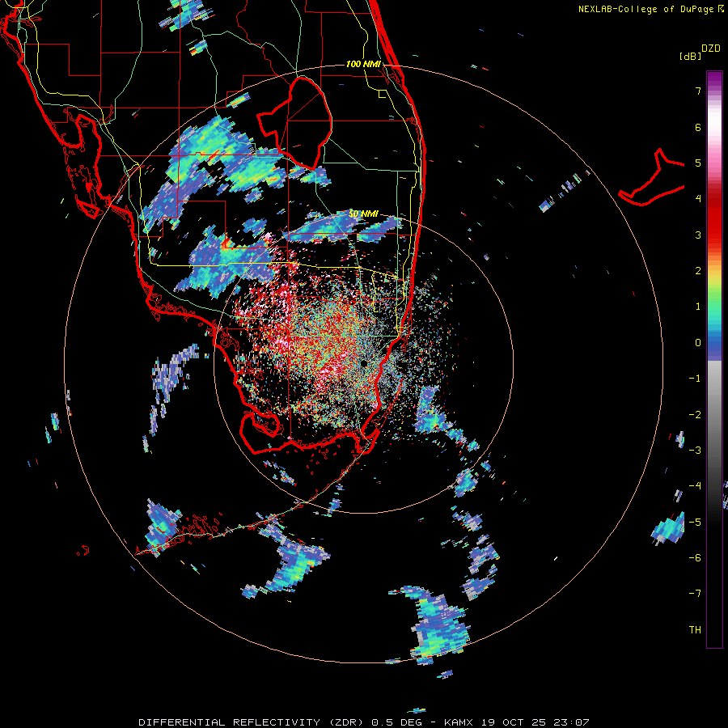728x728 pixels.
Task: Click the -3 value on the color scale
Action: (x=695, y=450)
